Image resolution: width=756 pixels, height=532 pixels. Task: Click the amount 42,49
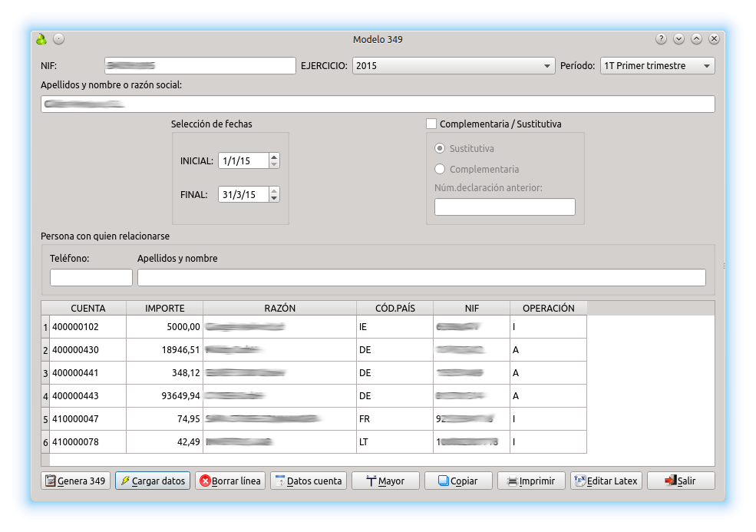click(165, 442)
